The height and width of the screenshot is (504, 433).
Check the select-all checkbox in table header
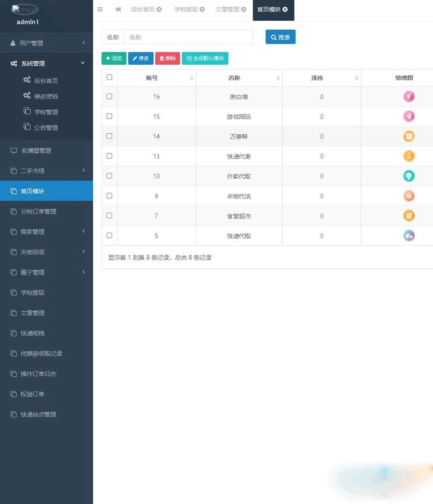109,77
